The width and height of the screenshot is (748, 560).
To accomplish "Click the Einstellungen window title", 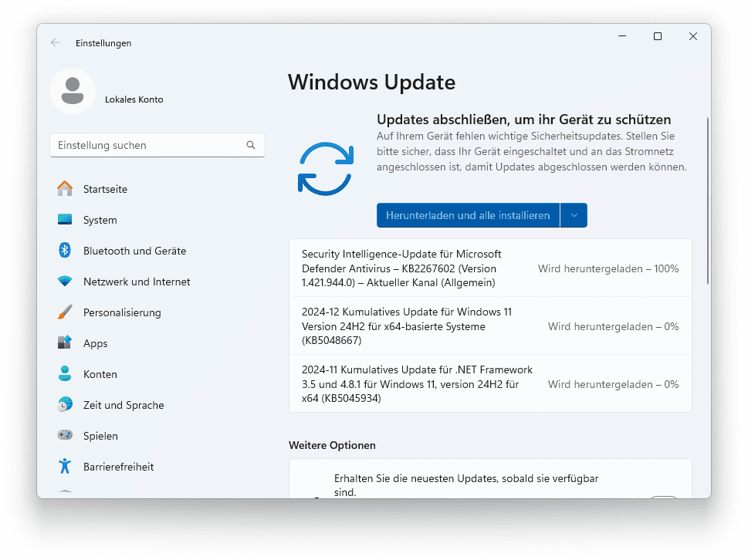I will (x=103, y=43).
